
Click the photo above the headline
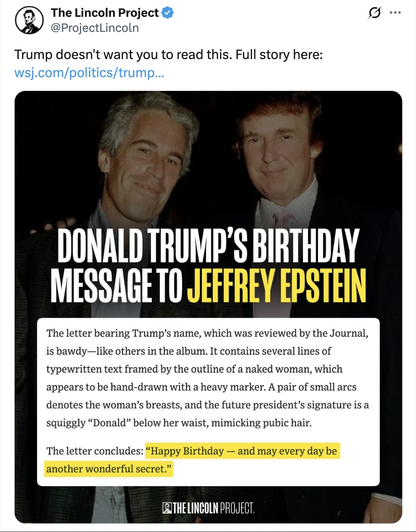[x=207, y=155]
